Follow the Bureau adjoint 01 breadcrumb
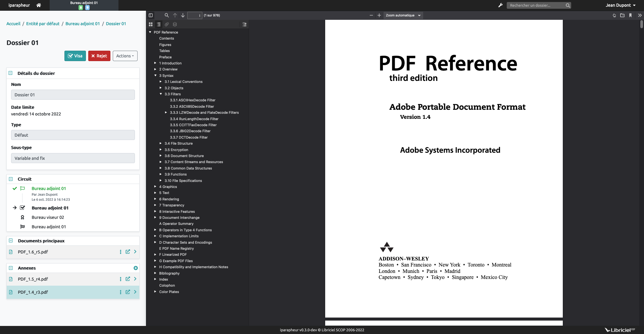The width and height of the screenshot is (644, 334). (x=83, y=23)
